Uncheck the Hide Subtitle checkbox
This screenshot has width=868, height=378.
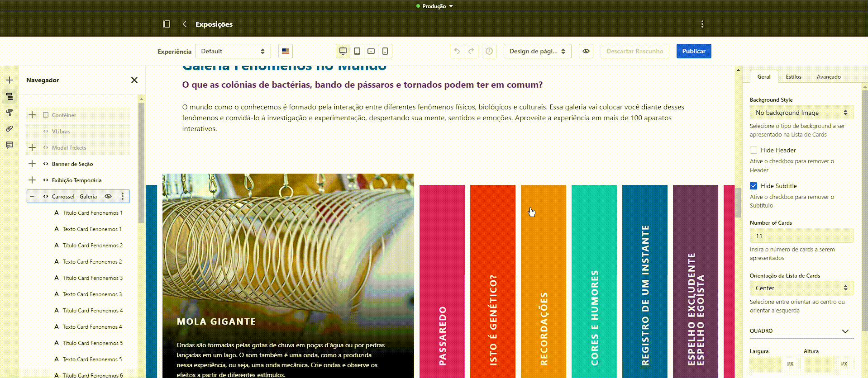point(754,186)
